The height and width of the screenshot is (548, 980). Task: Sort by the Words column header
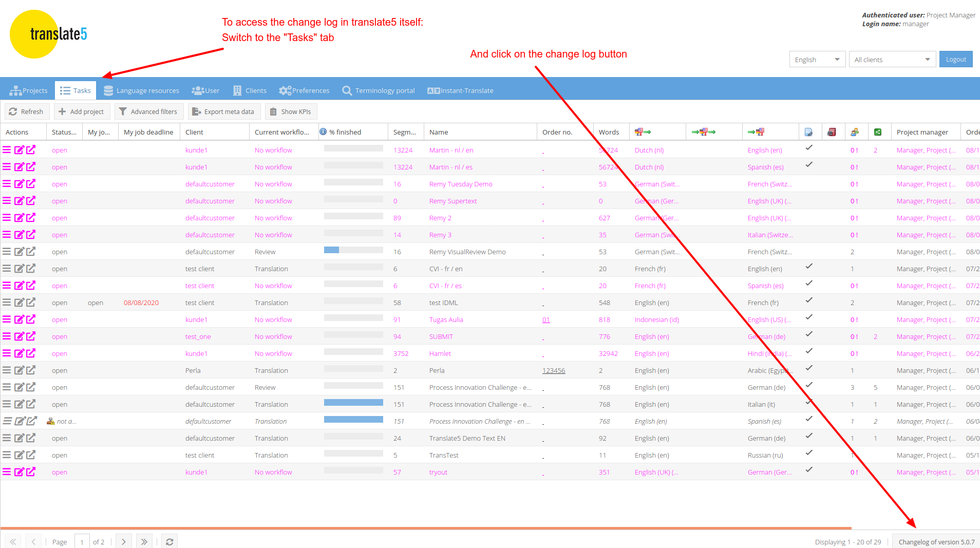click(611, 132)
